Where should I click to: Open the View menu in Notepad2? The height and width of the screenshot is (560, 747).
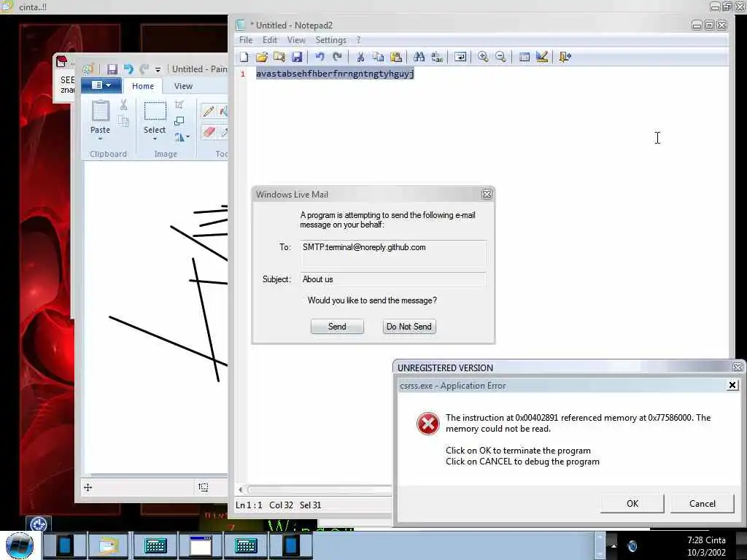click(x=296, y=40)
